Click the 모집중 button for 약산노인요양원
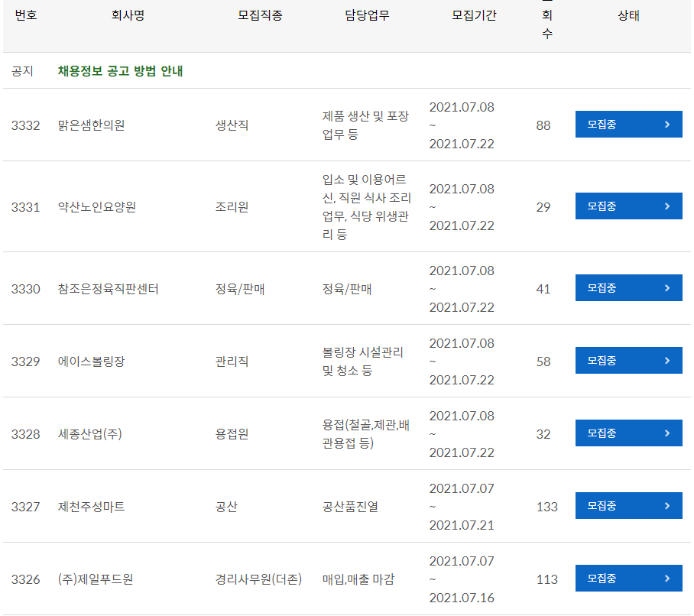The height and width of the screenshot is (616, 694). (x=628, y=206)
